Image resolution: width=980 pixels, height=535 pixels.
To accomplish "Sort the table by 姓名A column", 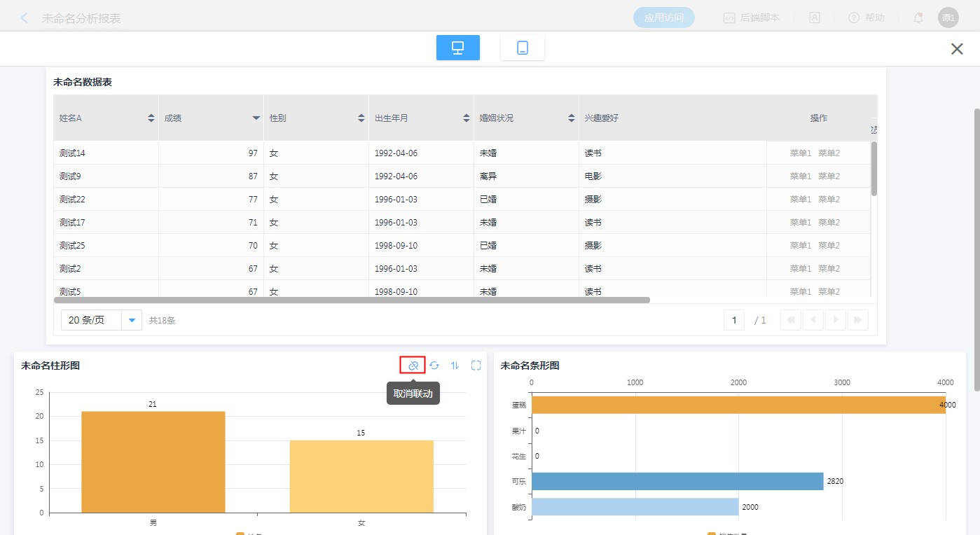I will tap(151, 118).
